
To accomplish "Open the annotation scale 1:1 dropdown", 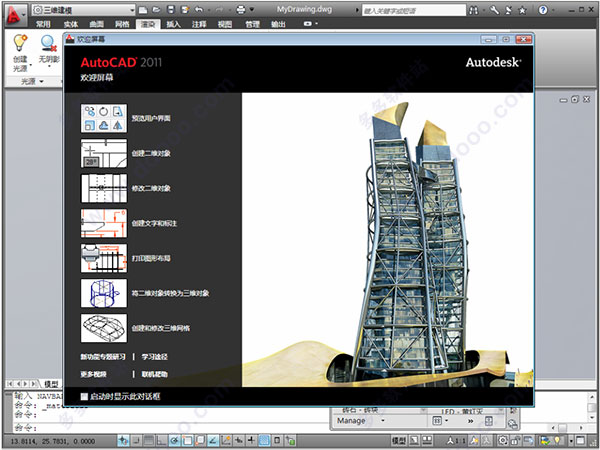I will 456,441.
